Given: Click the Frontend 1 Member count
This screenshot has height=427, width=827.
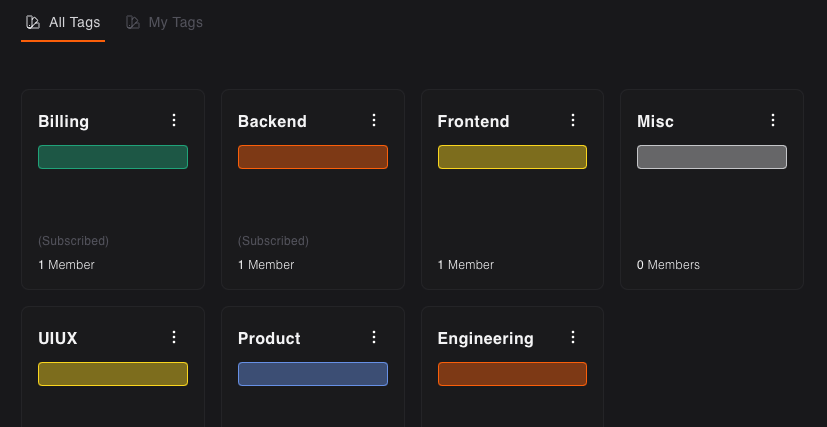Looking at the screenshot, I should click(466, 265).
